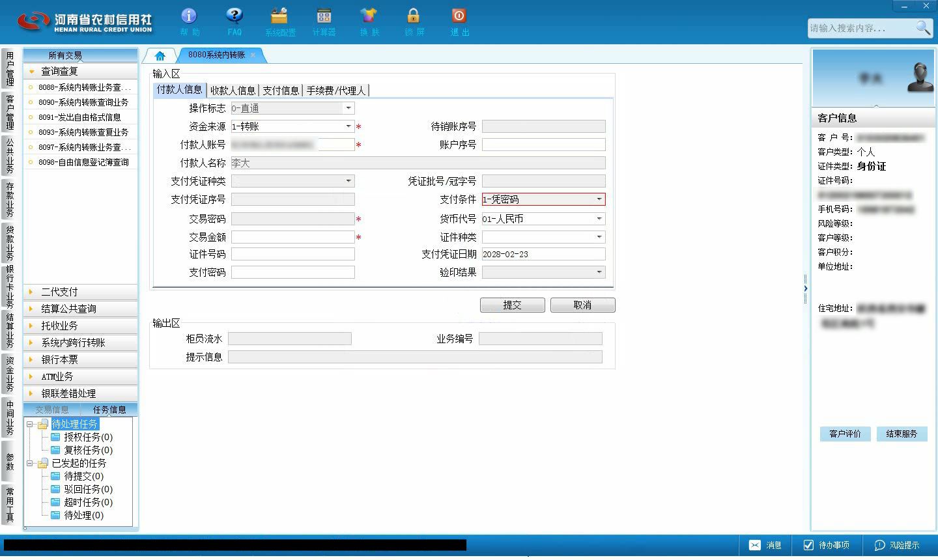Switch to 支付信息 tab
This screenshot has height=560, width=938.
(281, 91)
